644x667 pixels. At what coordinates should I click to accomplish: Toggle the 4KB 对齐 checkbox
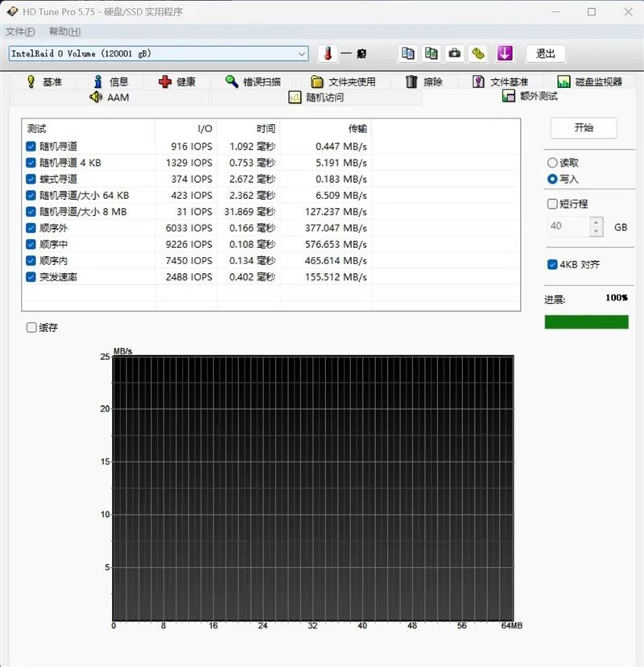pyautogui.click(x=552, y=264)
